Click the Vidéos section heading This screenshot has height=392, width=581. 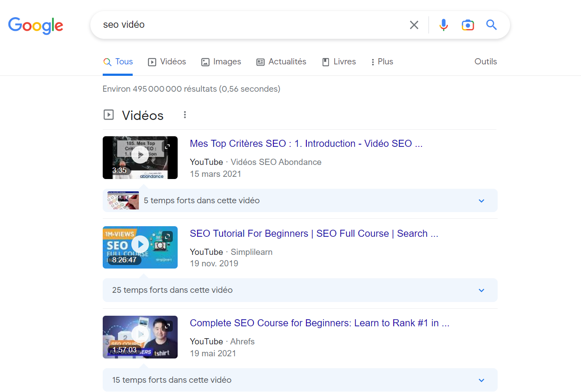pos(143,116)
